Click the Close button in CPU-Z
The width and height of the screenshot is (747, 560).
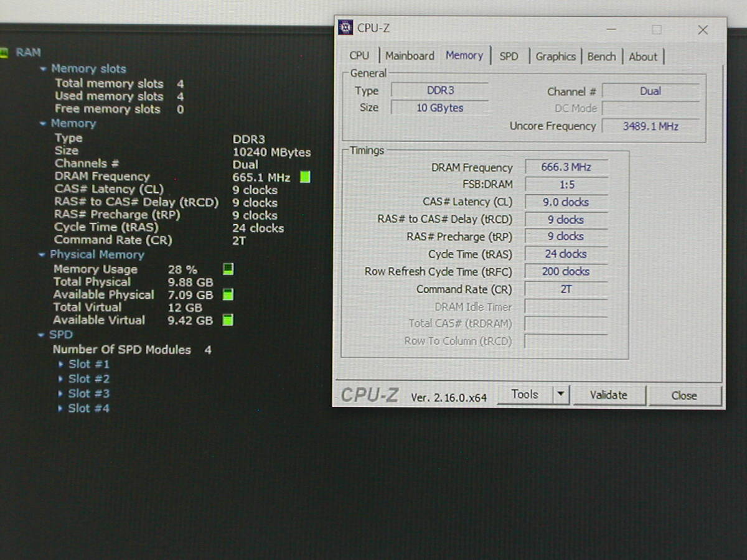click(x=684, y=396)
